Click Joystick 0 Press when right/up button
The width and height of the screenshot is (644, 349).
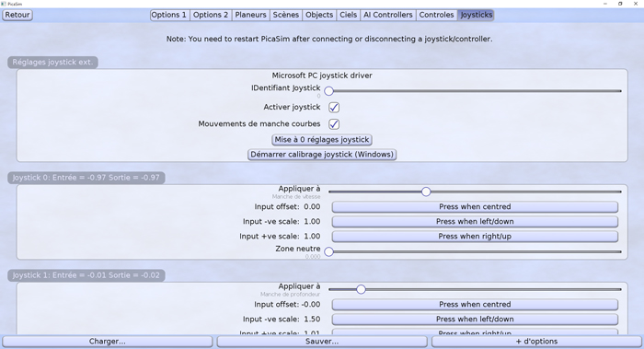point(475,237)
